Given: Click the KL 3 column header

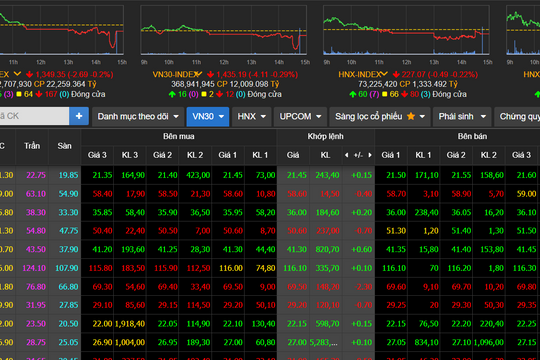Looking at the screenshot, I should tap(129, 155).
